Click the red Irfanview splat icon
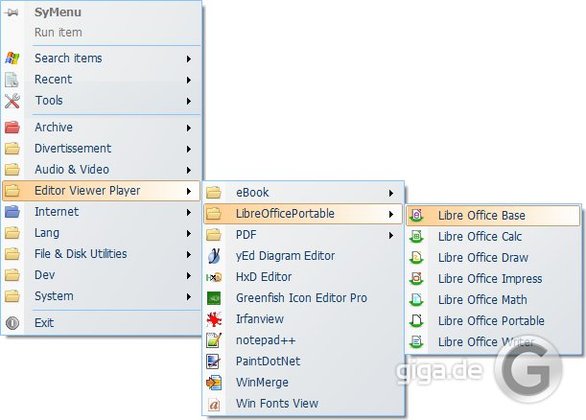This screenshot has height=420, width=586. 214,319
